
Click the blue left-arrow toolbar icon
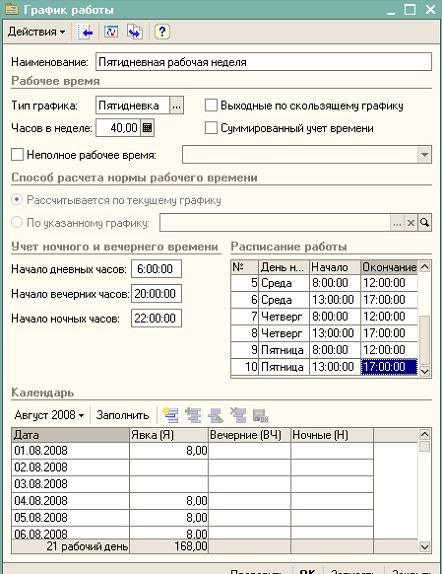tap(86, 32)
